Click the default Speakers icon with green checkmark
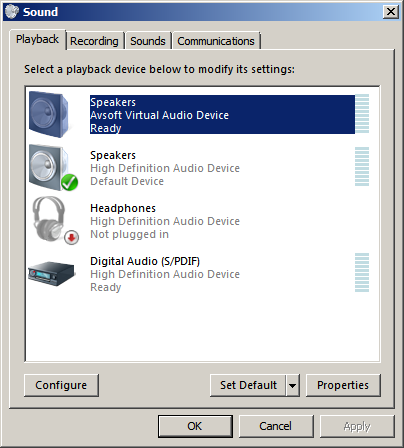The image size is (404, 448). (53, 167)
